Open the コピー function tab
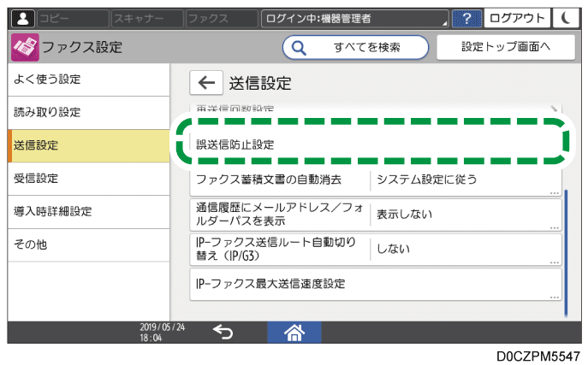This screenshot has width=588, height=365. pyautogui.click(x=73, y=18)
